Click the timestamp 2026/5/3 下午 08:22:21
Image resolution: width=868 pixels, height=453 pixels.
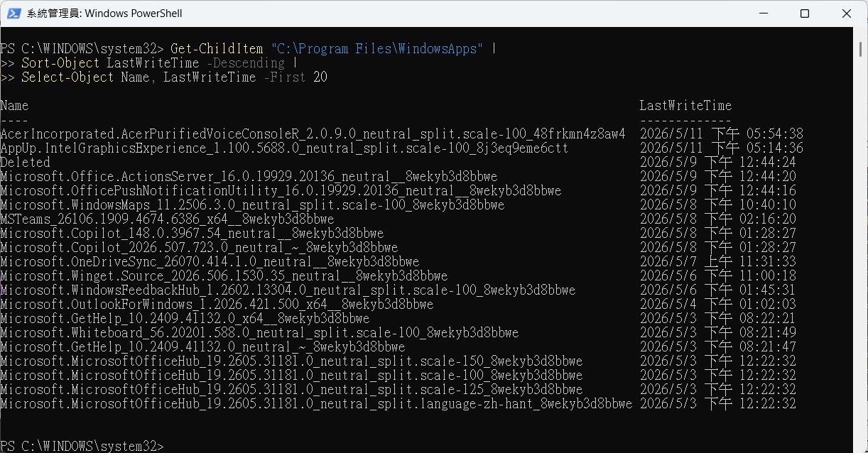[x=718, y=318]
